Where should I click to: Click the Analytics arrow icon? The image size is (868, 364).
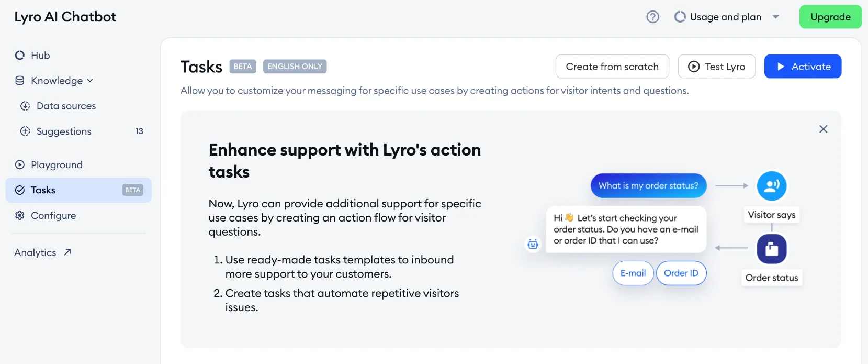(x=67, y=252)
